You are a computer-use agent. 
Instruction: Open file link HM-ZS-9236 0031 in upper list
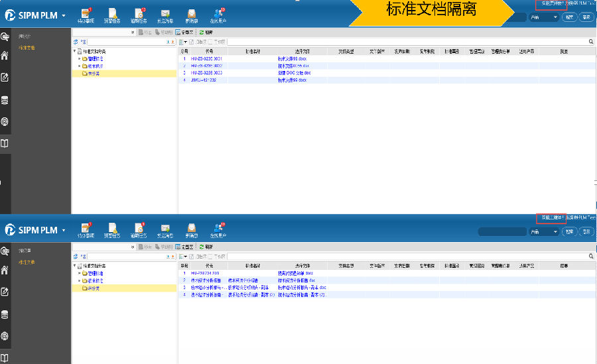tap(206, 58)
